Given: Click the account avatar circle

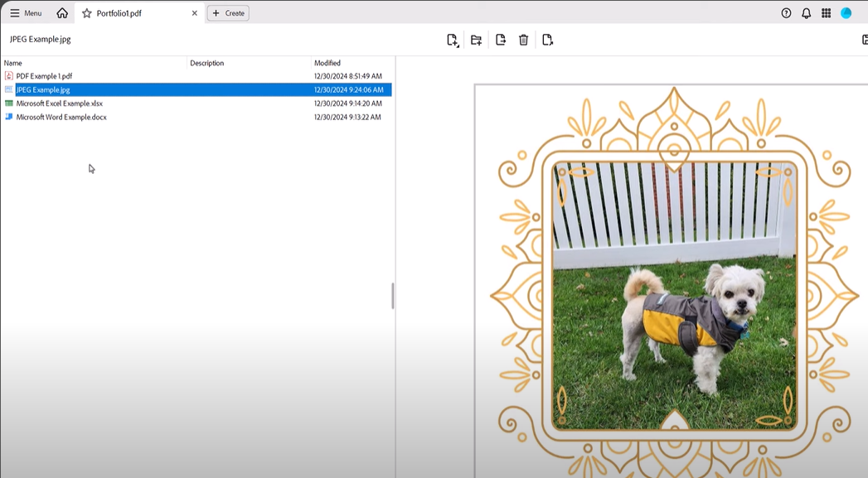Looking at the screenshot, I should tap(846, 12).
